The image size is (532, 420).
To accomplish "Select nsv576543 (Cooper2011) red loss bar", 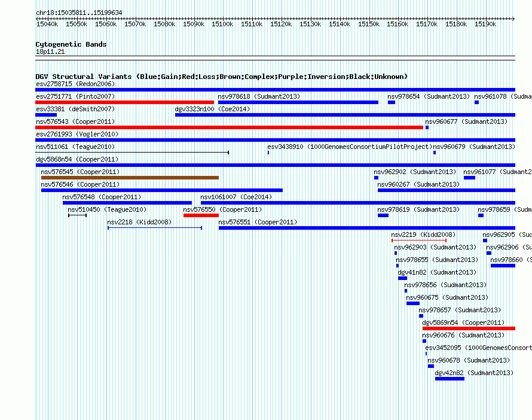I will [x=229, y=127].
